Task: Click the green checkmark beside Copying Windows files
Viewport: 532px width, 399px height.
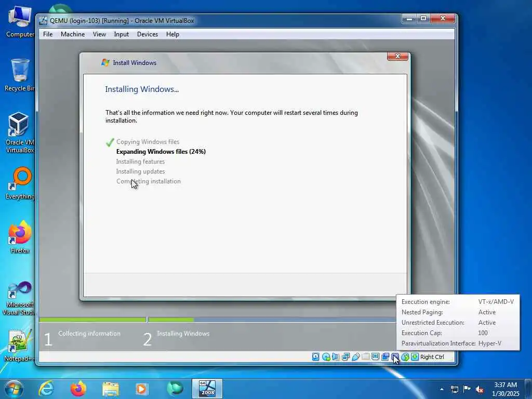Action: click(x=110, y=142)
